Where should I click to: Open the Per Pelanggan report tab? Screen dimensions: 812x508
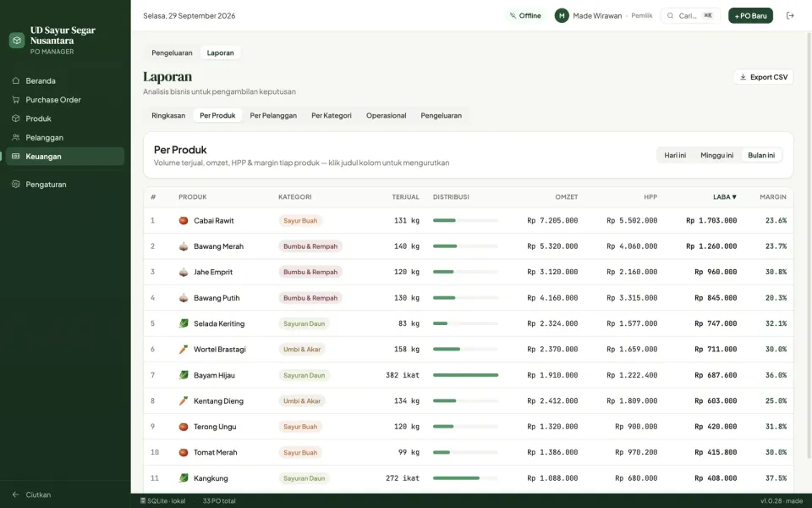273,116
